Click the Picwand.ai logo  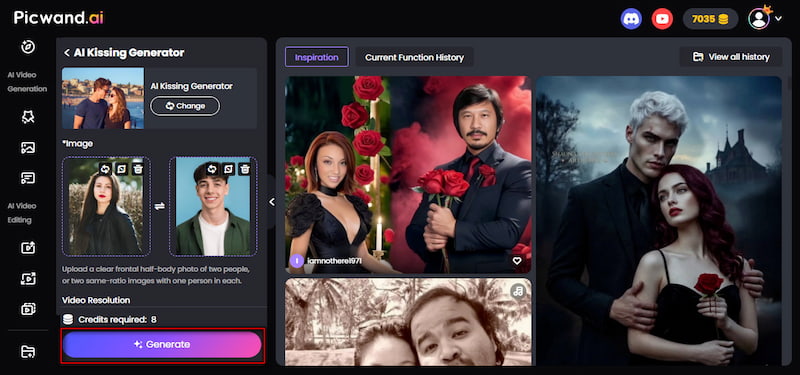tap(59, 18)
